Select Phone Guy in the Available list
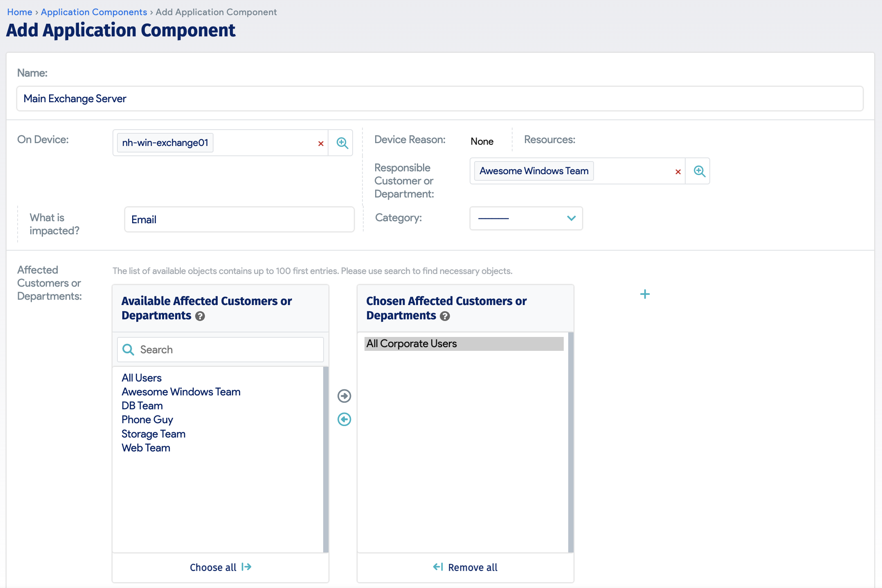This screenshot has width=882, height=588. tap(147, 420)
